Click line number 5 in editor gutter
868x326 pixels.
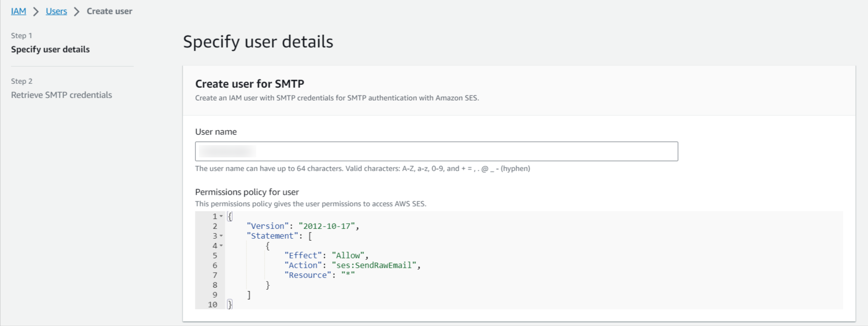[215, 255]
